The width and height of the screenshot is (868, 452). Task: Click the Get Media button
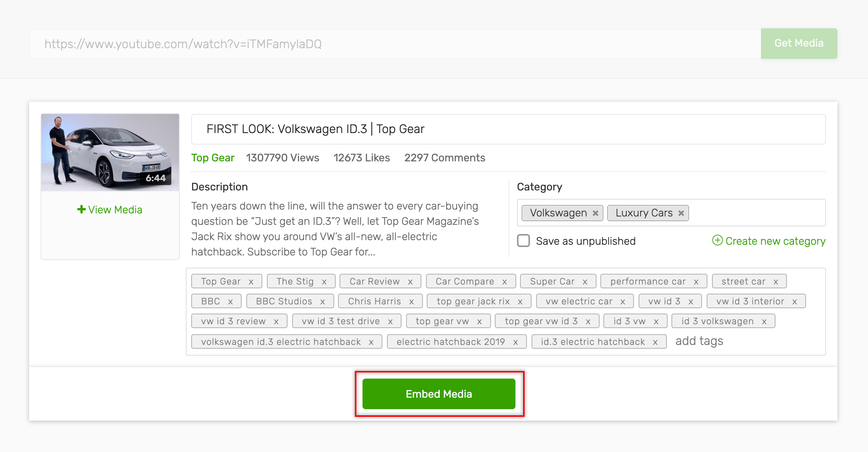click(799, 43)
